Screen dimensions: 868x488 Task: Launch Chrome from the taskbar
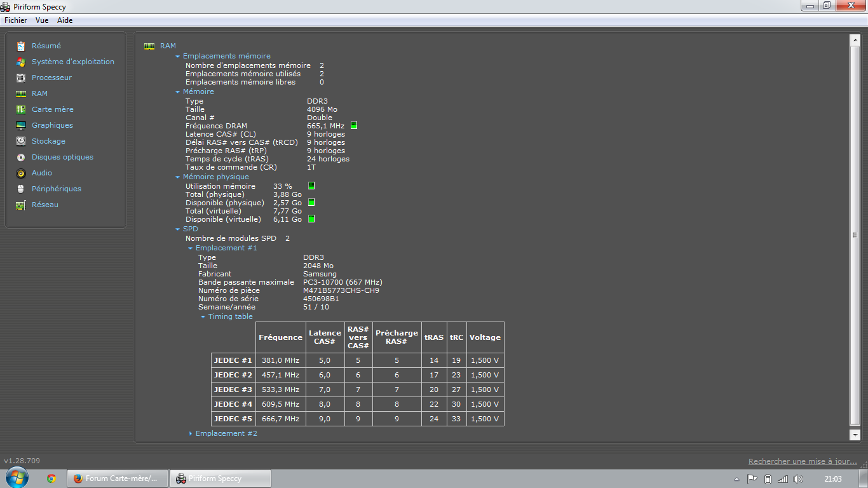[51, 478]
